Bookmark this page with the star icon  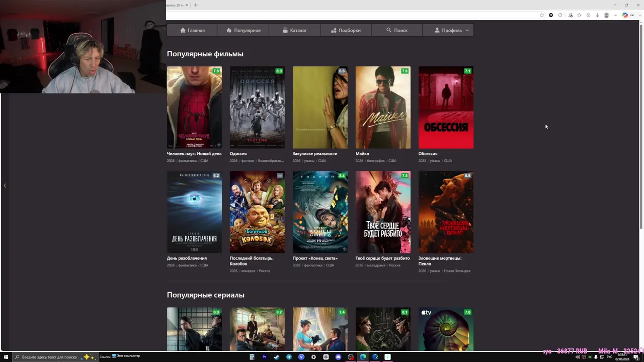click(x=542, y=15)
